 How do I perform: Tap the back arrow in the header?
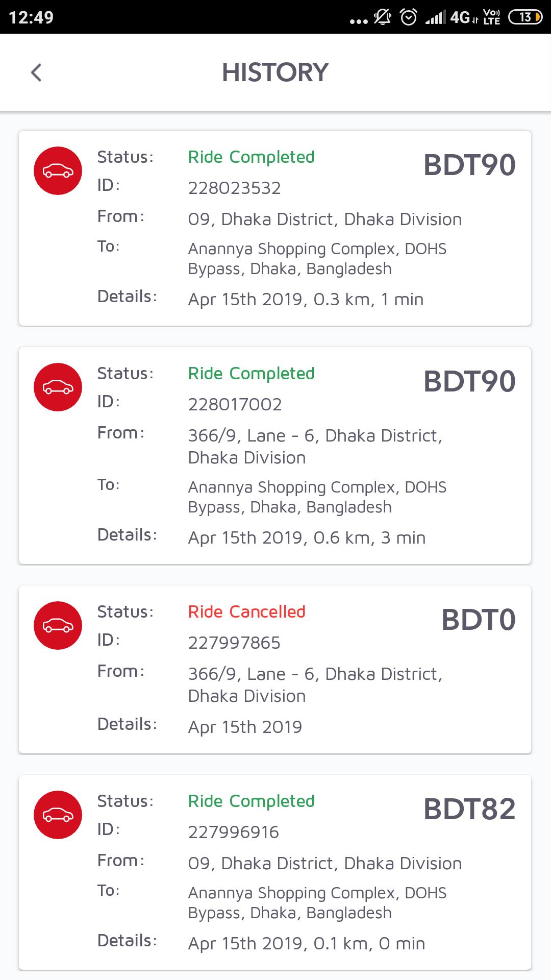point(36,72)
